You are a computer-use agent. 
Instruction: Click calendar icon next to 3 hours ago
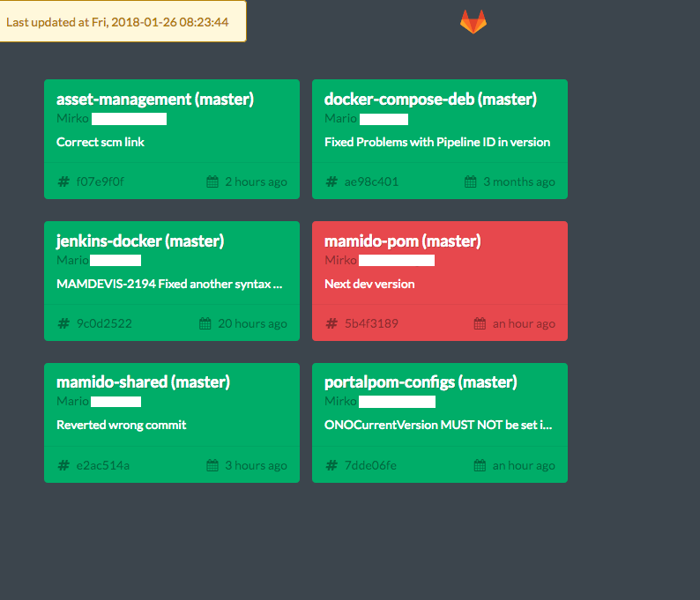click(212, 465)
